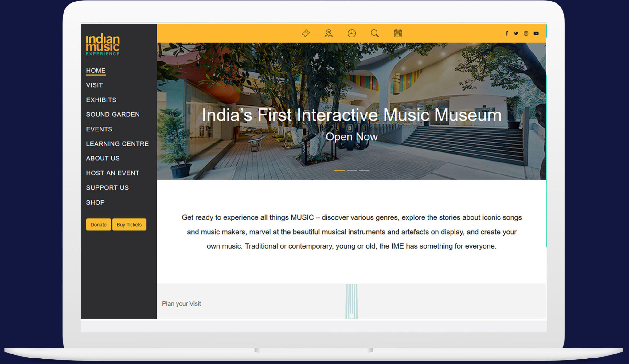Open the location pin icon

[x=329, y=33]
